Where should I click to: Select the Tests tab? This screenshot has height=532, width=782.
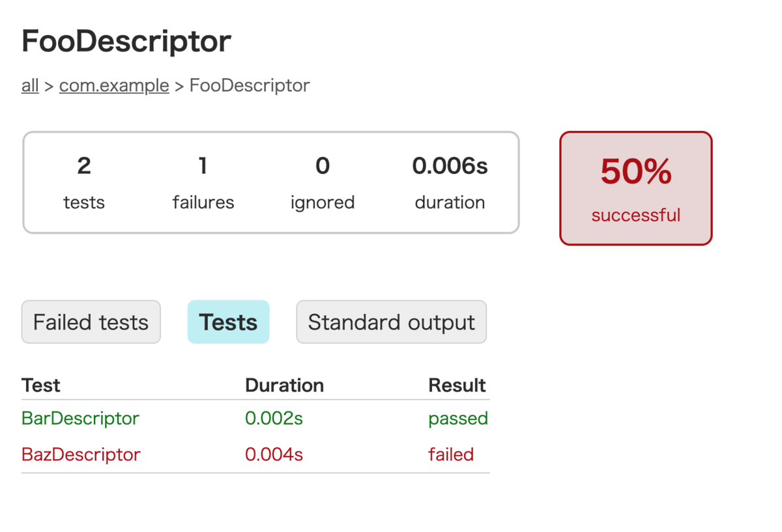pyautogui.click(x=228, y=322)
